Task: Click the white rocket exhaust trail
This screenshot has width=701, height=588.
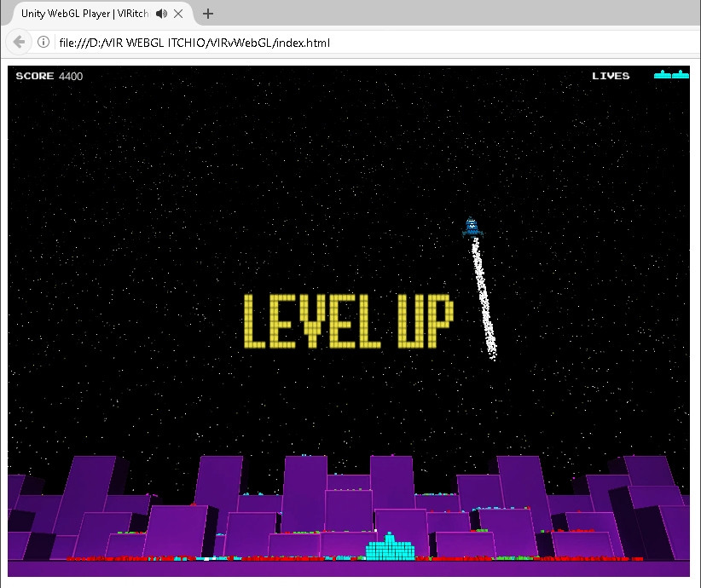Action: point(484,298)
